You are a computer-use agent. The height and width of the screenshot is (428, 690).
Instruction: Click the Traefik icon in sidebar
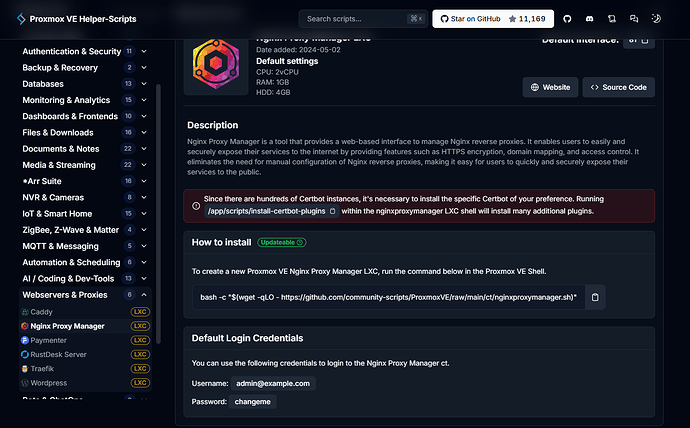coord(25,369)
